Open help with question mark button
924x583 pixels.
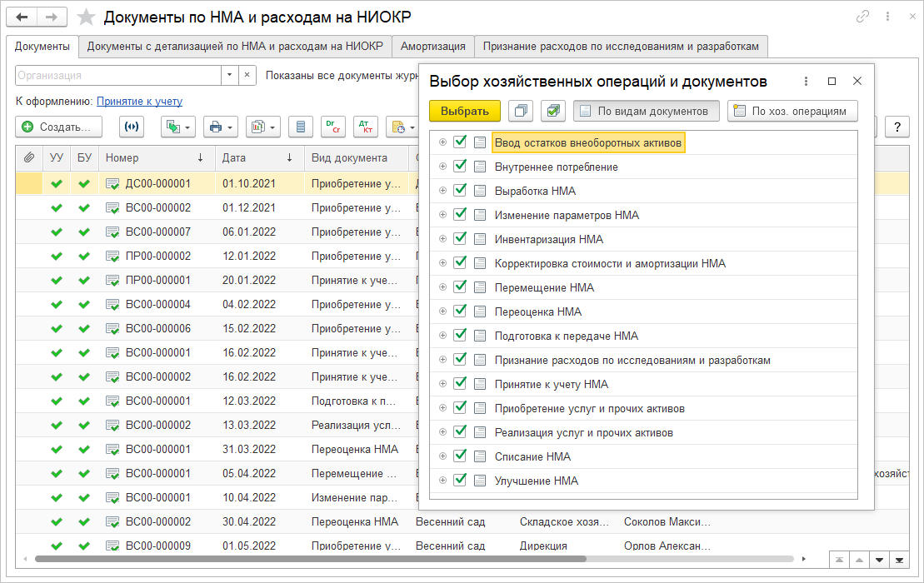point(897,127)
